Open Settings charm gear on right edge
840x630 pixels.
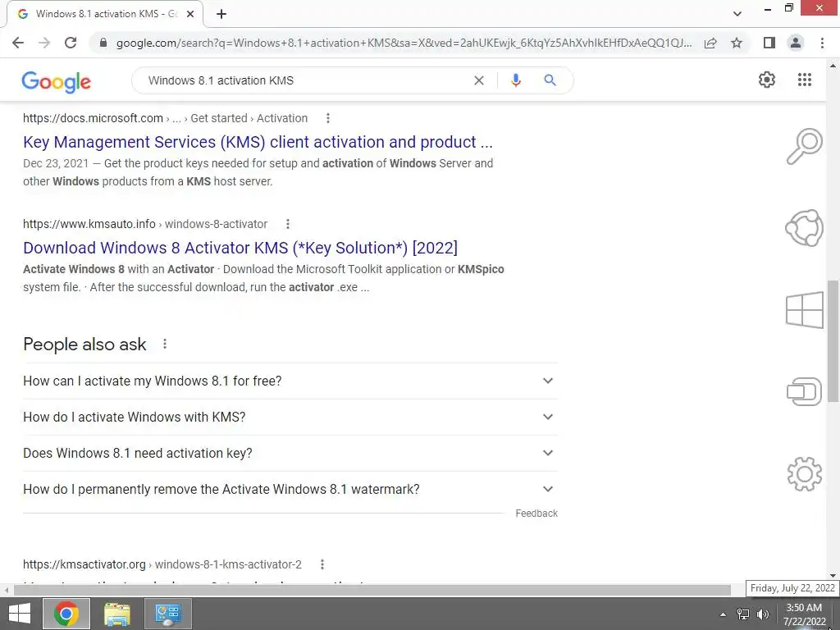pyautogui.click(x=805, y=473)
